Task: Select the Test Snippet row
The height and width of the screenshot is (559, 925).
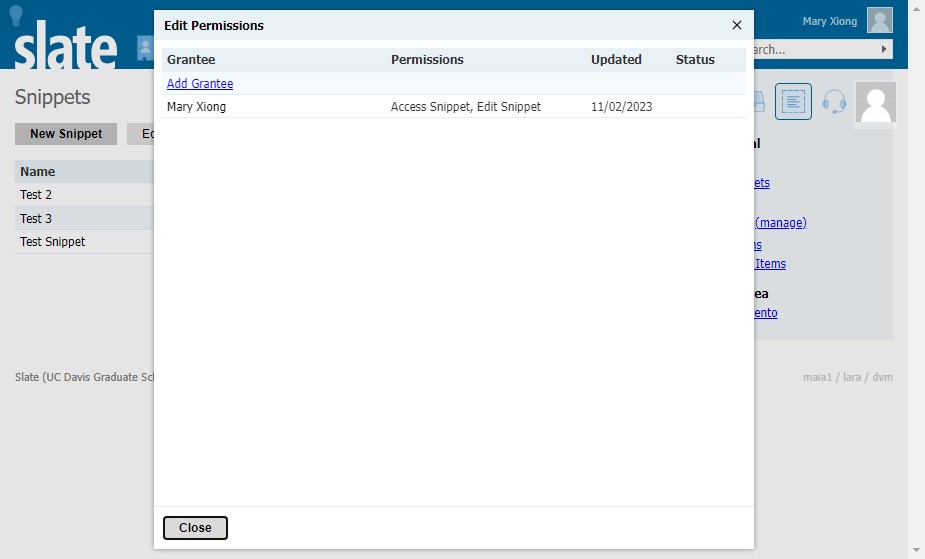Action: (84, 242)
